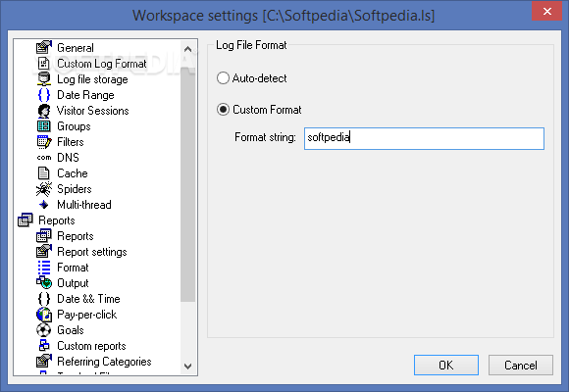Click the tree scrollbar down arrow

(187, 366)
